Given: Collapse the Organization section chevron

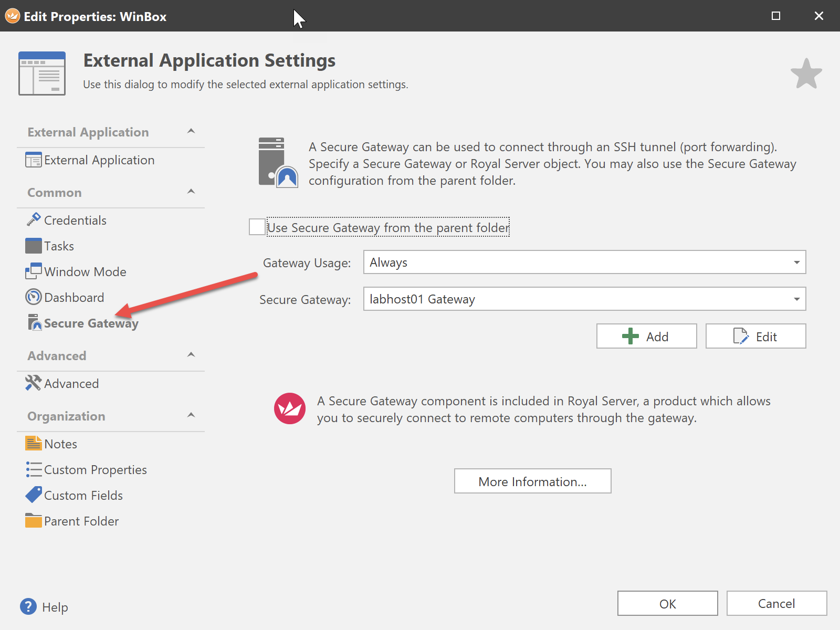Looking at the screenshot, I should point(191,415).
